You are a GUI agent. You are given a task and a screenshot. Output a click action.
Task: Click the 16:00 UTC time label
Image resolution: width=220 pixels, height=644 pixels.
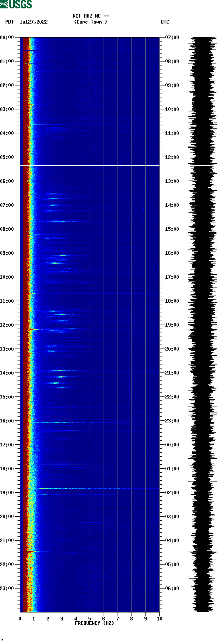coord(172,253)
